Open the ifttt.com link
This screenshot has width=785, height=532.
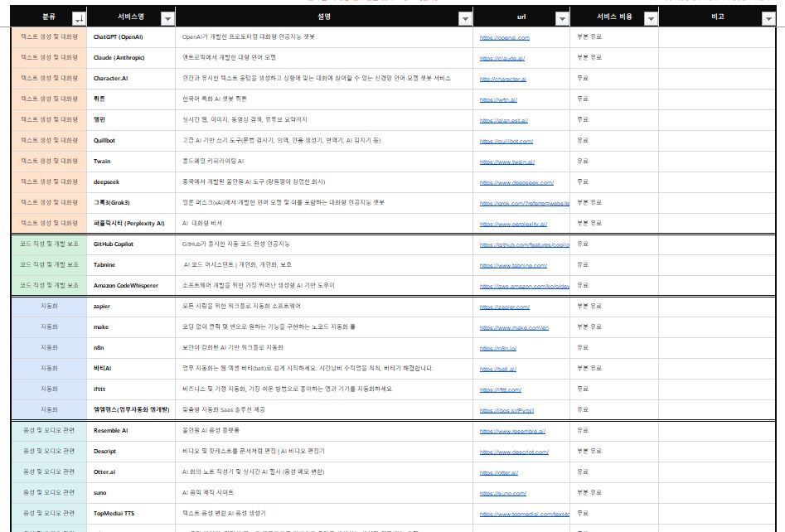501,389
